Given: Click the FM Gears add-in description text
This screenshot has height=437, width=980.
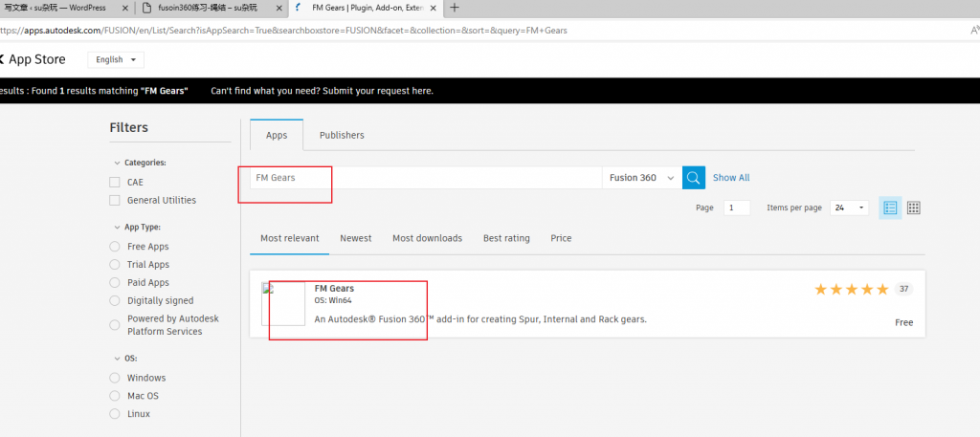Looking at the screenshot, I should pos(480,319).
